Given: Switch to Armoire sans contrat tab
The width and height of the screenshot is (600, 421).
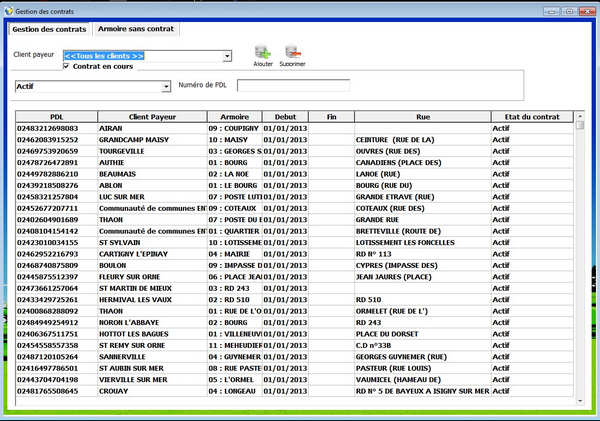Looking at the screenshot, I should [135, 29].
